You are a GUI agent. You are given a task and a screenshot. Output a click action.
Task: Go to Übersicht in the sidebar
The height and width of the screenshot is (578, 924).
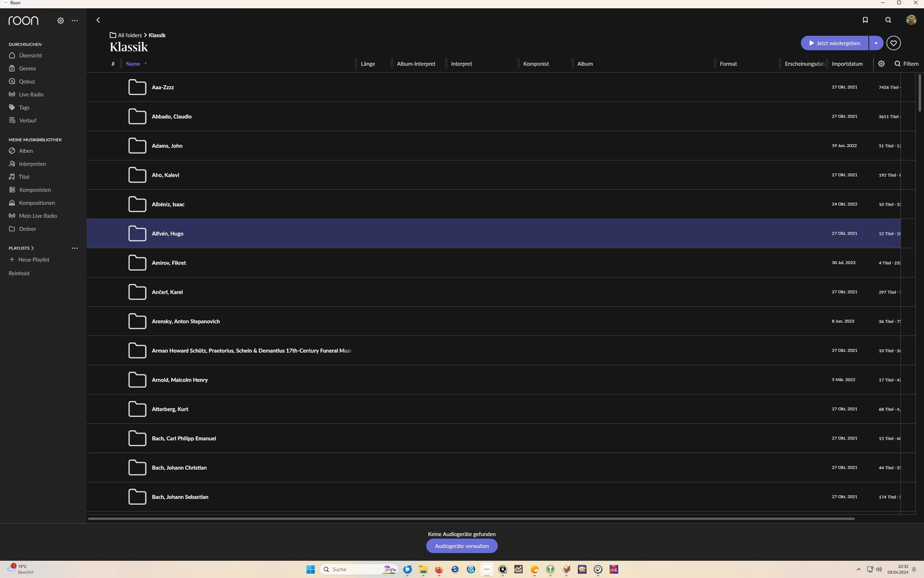[x=26, y=55]
